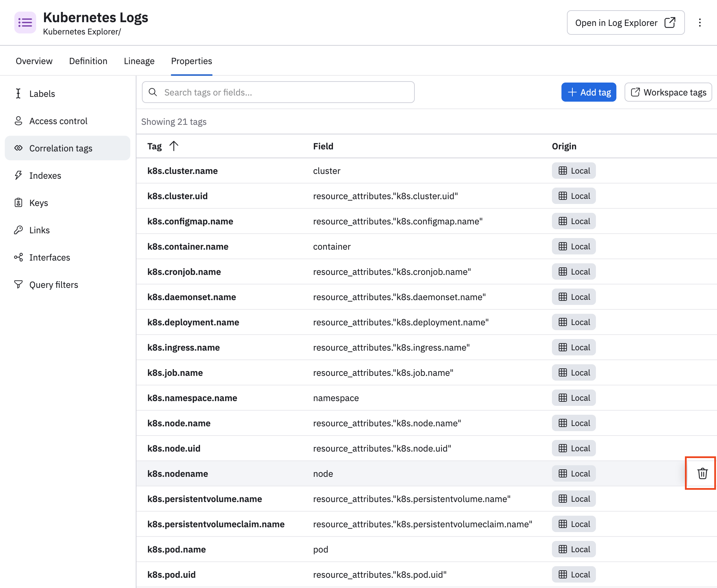Click the Workspace tags button
Viewport: 717px width, 588px height.
pos(668,92)
